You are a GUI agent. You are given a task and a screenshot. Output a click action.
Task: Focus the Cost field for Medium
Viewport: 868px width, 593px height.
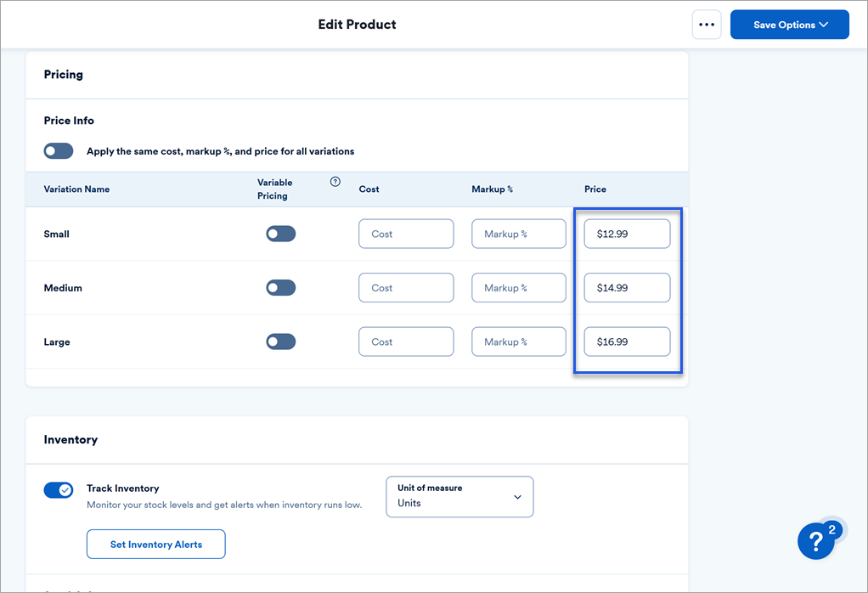click(x=406, y=287)
